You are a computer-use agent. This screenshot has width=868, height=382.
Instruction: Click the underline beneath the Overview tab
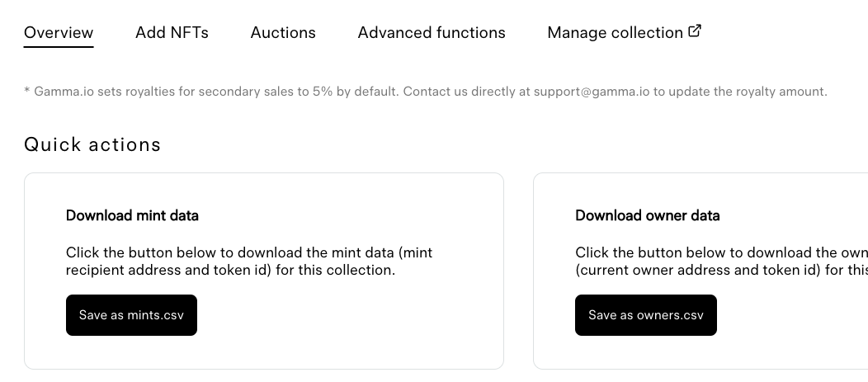[58, 46]
